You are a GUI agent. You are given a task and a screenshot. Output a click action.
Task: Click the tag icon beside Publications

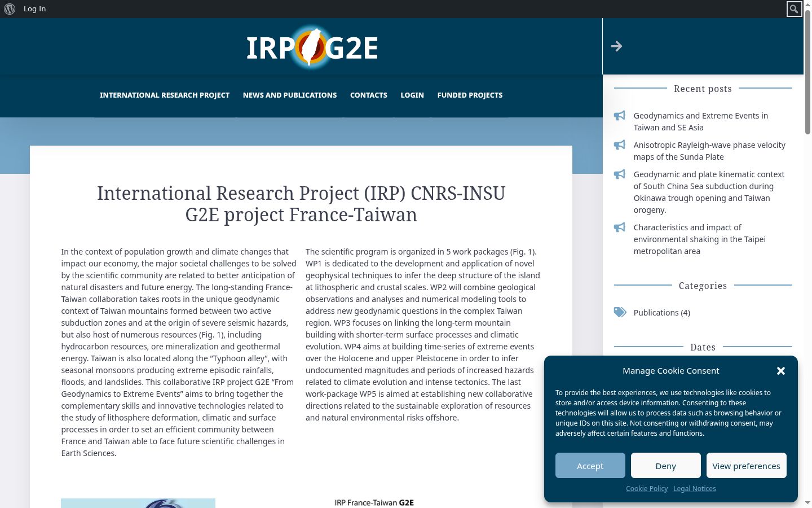(620, 312)
